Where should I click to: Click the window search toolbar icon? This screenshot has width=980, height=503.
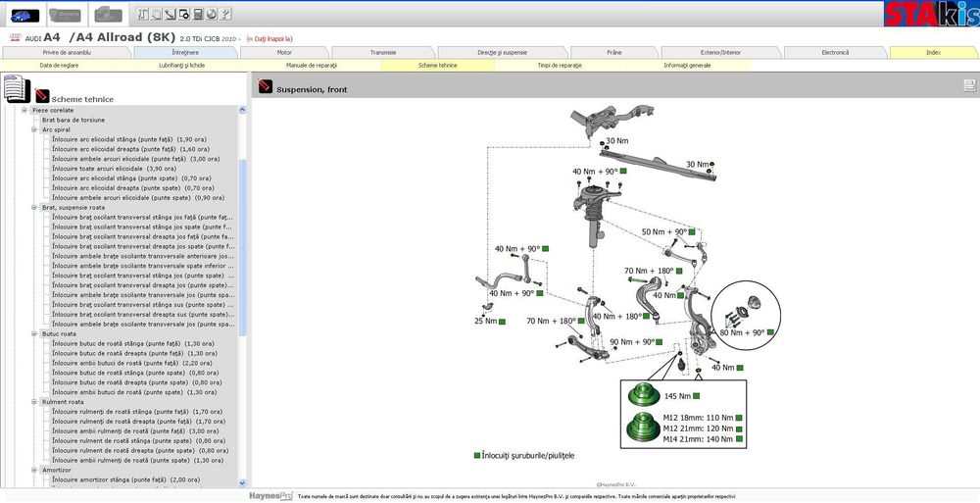coord(184,14)
